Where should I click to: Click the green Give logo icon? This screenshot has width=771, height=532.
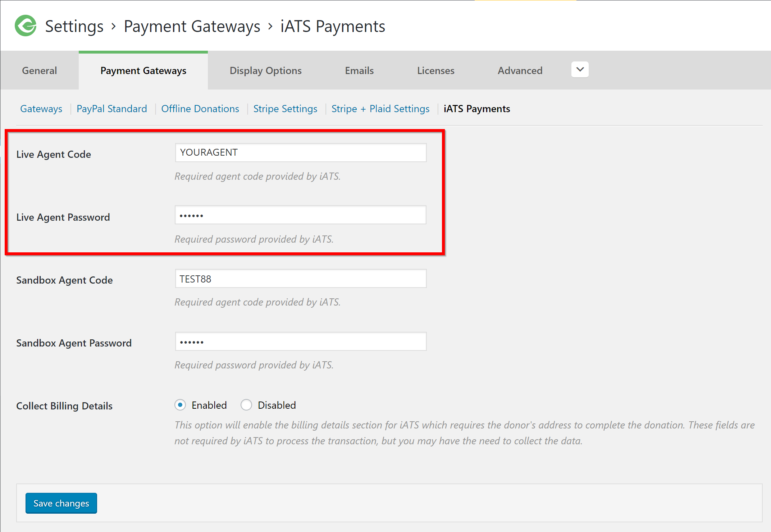click(26, 26)
